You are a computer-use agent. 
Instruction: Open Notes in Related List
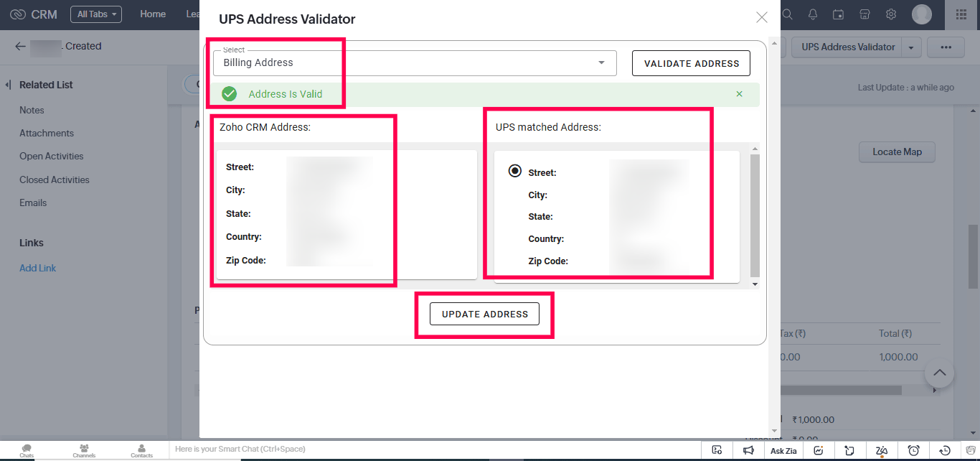32,110
